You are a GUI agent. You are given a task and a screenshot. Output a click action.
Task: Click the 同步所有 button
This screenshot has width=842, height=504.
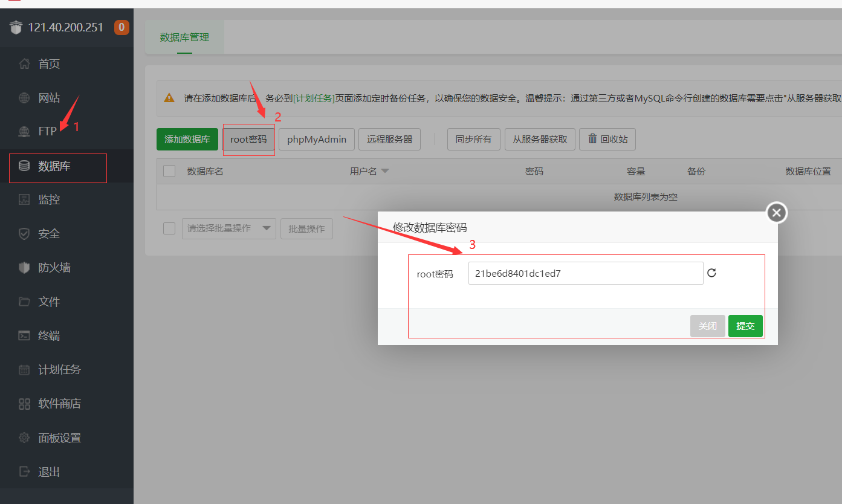coord(474,139)
